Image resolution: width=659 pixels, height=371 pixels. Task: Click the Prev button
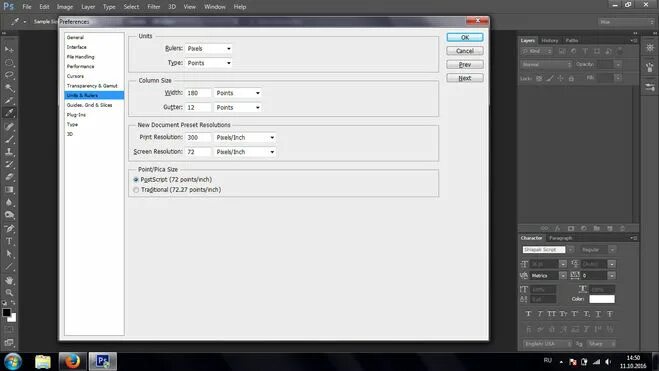(x=465, y=65)
